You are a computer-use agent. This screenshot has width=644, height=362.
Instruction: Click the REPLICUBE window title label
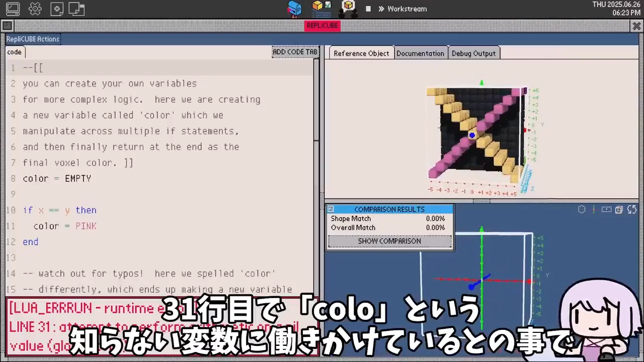tap(323, 26)
